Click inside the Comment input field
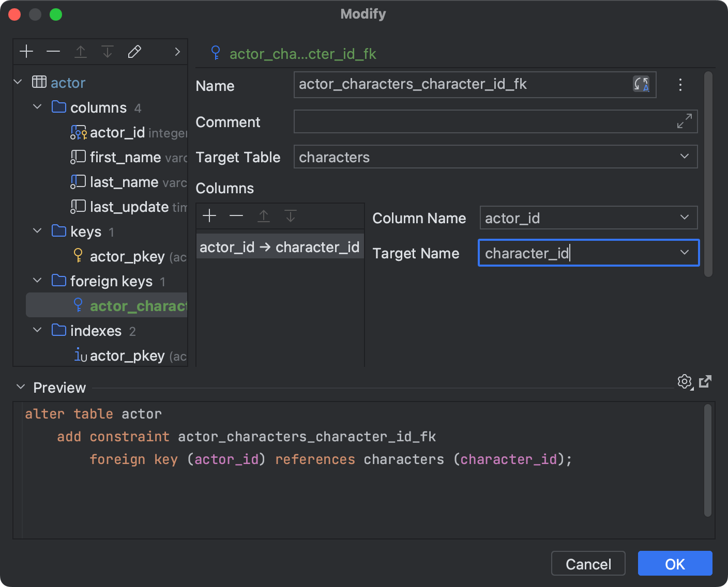The width and height of the screenshot is (728, 587). 495,121
